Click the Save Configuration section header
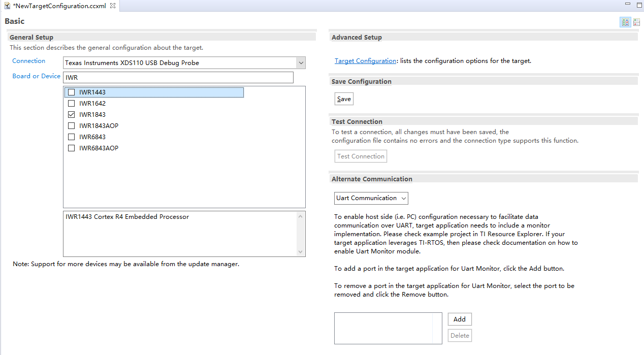 (483, 81)
